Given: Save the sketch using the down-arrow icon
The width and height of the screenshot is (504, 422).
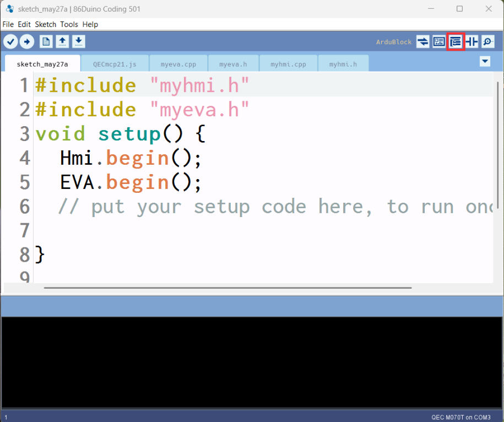Looking at the screenshot, I should (78, 41).
